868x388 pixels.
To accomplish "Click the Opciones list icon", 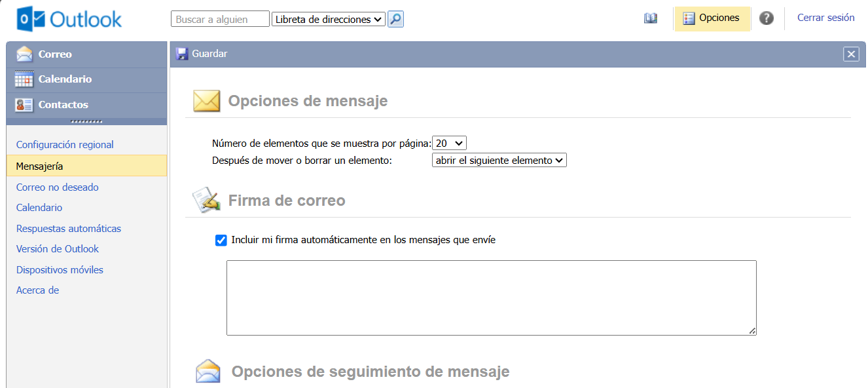I will (x=689, y=18).
